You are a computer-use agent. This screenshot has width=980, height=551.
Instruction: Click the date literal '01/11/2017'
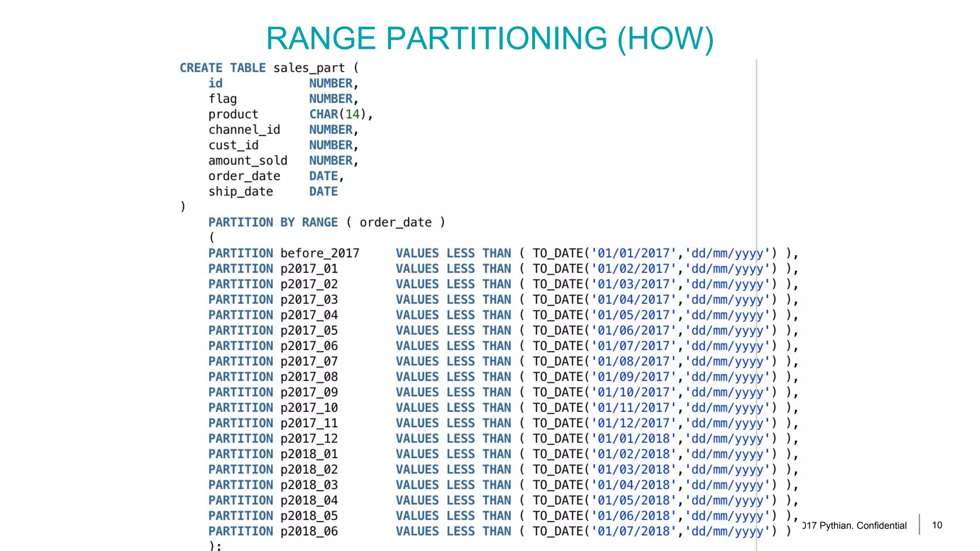click(x=634, y=408)
